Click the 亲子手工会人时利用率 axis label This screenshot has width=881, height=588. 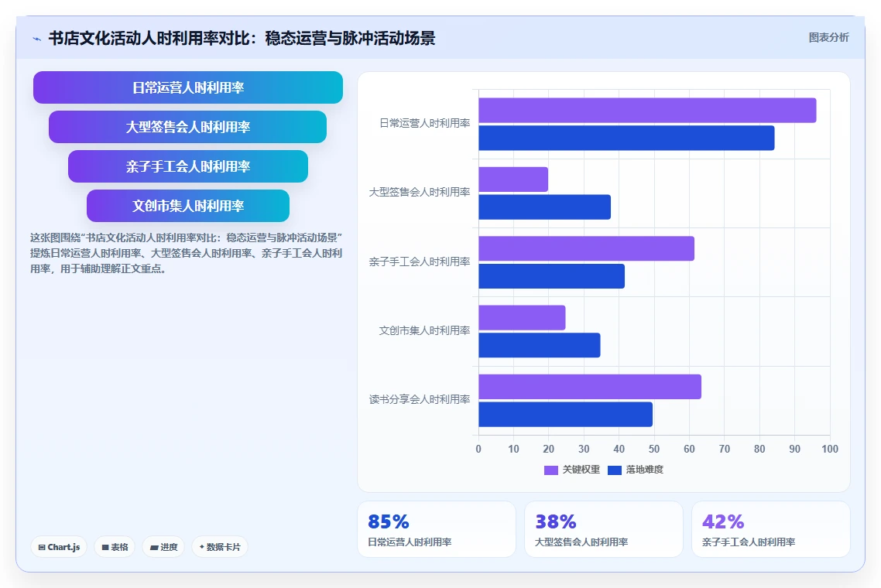coord(419,262)
